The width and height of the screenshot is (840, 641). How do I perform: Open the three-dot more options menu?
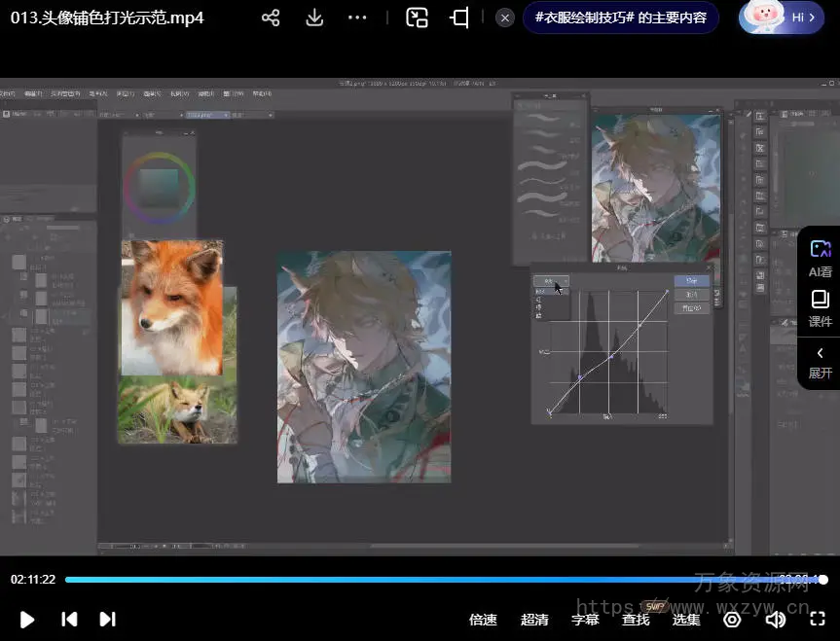357,18
